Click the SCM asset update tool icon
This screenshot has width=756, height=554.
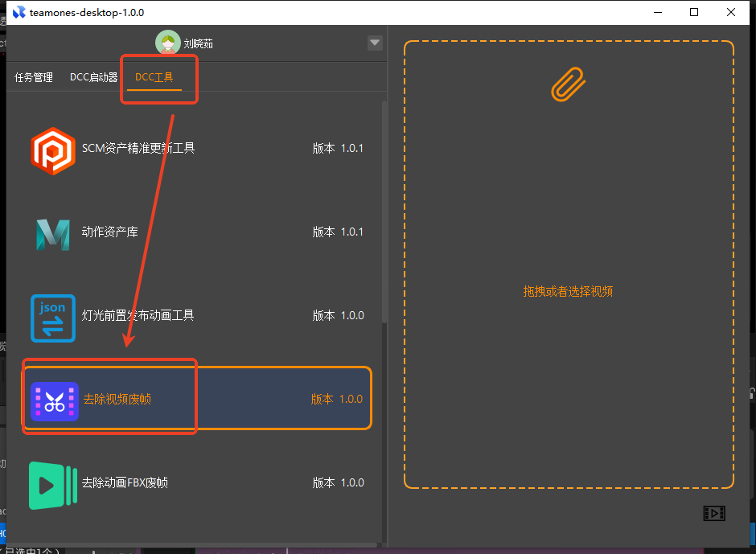tap(53, 150)
